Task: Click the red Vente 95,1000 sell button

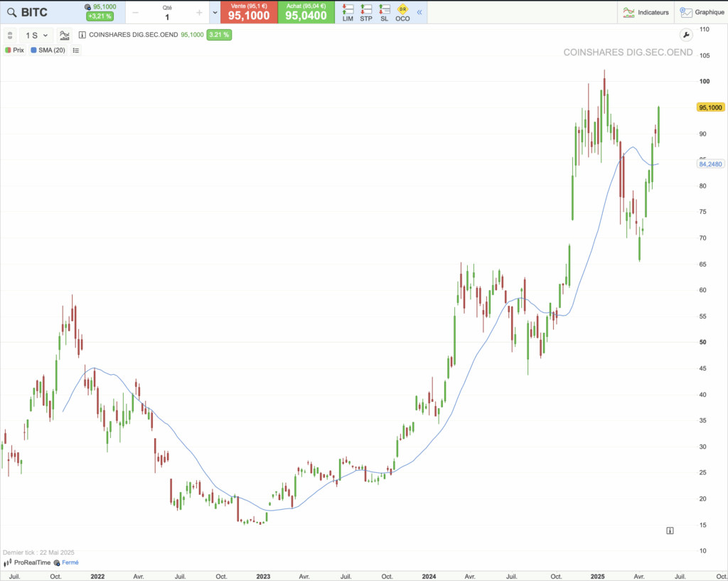Action: (x=249, y=12)
